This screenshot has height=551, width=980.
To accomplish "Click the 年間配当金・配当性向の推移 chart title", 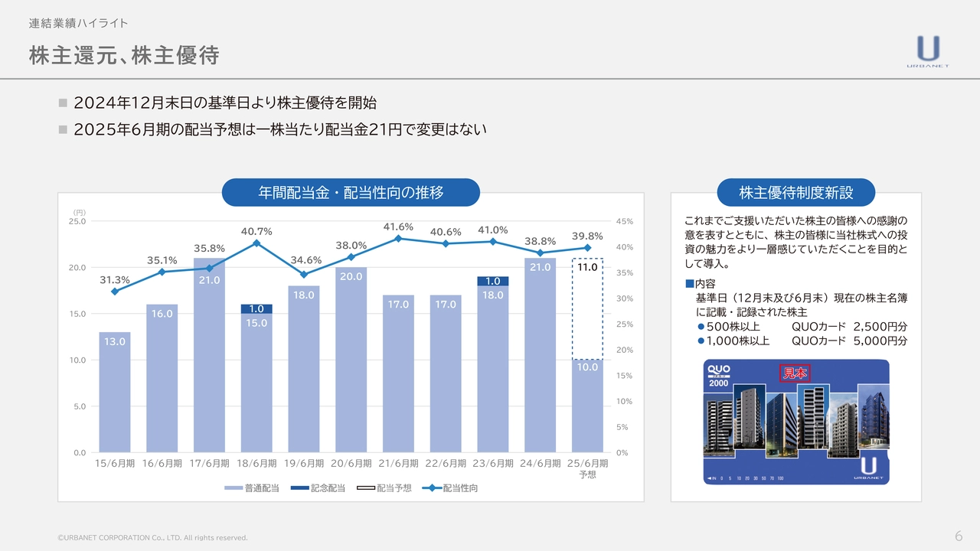I will pyautogui.click(x=351, y=193).
